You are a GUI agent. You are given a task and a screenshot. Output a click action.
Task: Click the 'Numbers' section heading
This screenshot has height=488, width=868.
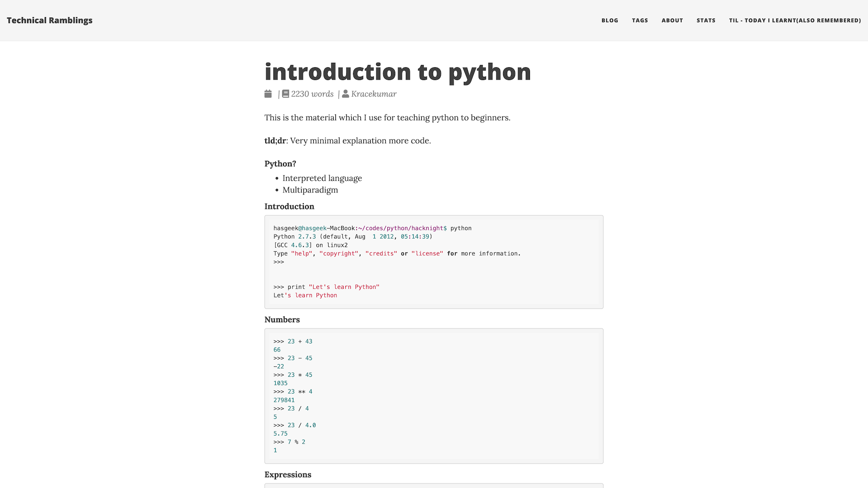282,319
